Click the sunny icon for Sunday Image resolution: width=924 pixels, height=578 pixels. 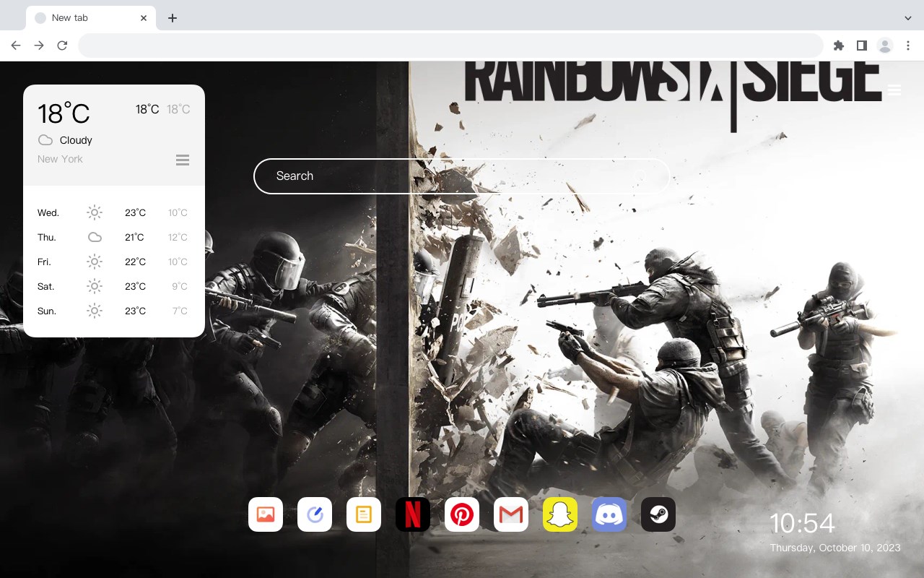95,311
